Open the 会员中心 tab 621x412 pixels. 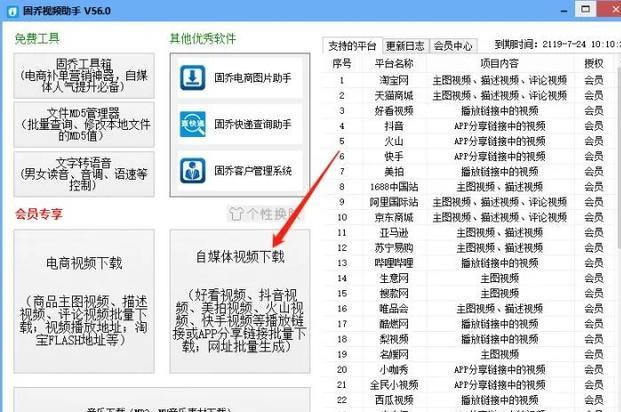(453, 46)
